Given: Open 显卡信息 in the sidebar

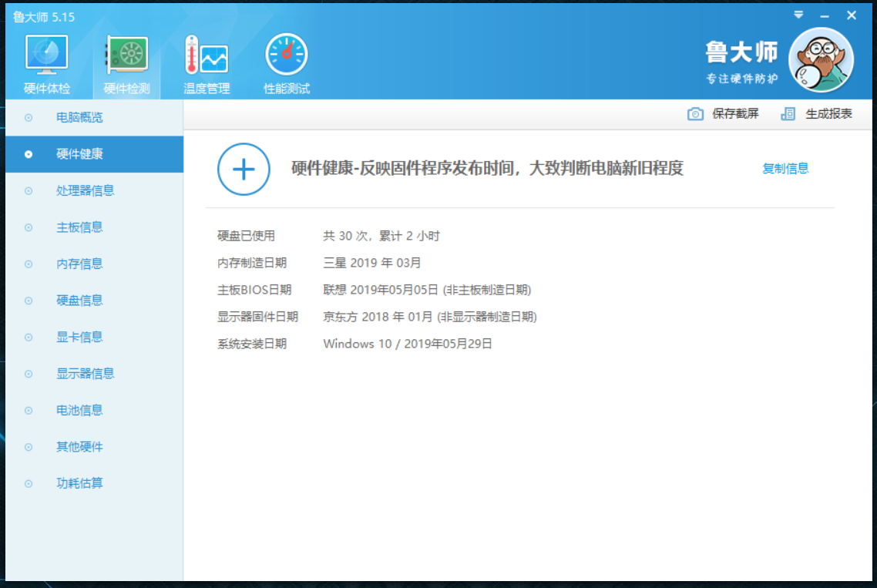Looking at the screenshot, I should (95, 337).
